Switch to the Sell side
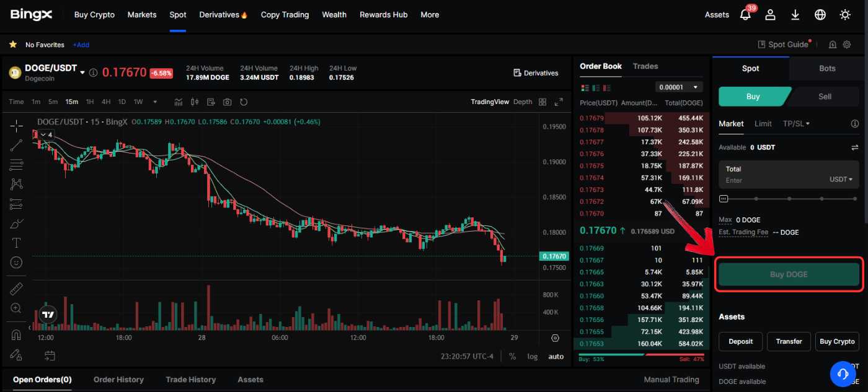 825,97
